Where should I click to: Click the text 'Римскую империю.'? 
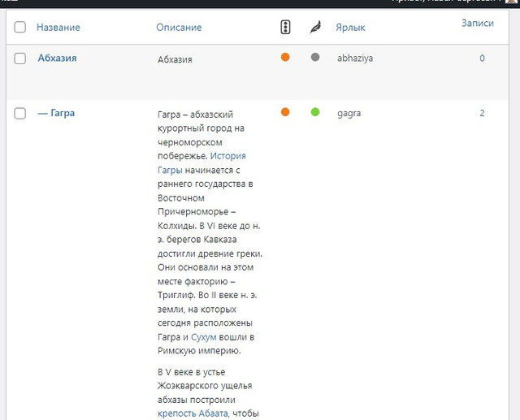pyautogui.click(x=199, y=351)
